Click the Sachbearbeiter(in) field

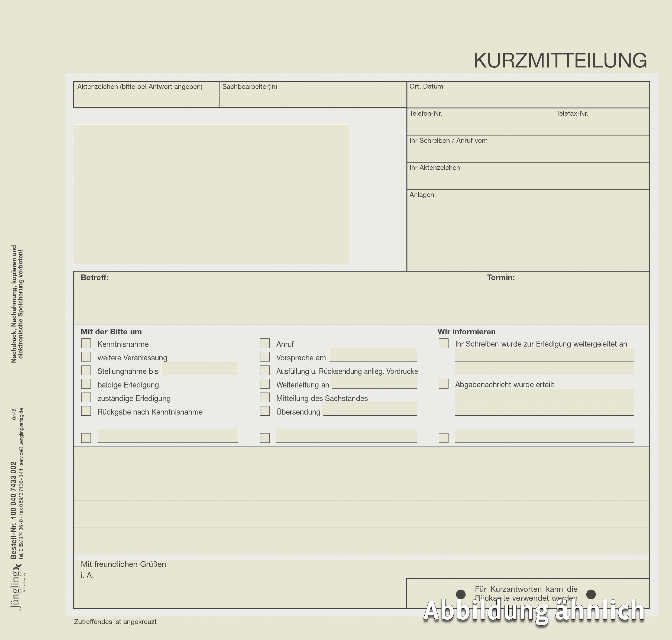(x=312, y=99)
